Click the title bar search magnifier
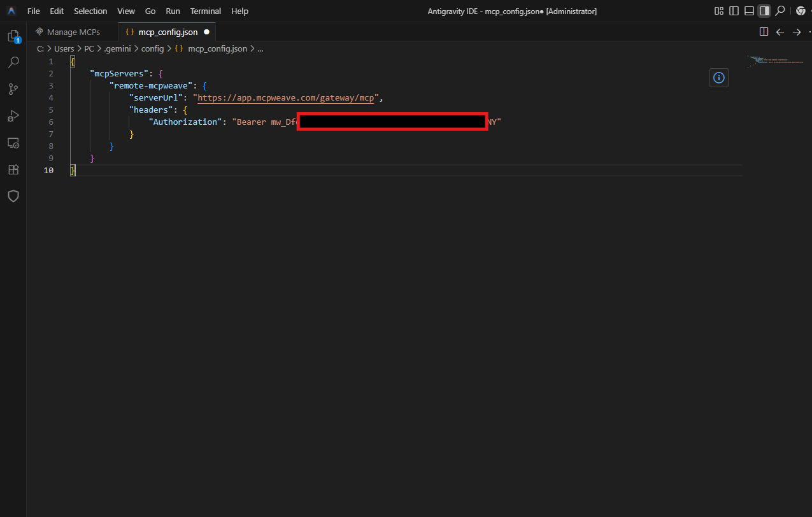 (780, 11)
